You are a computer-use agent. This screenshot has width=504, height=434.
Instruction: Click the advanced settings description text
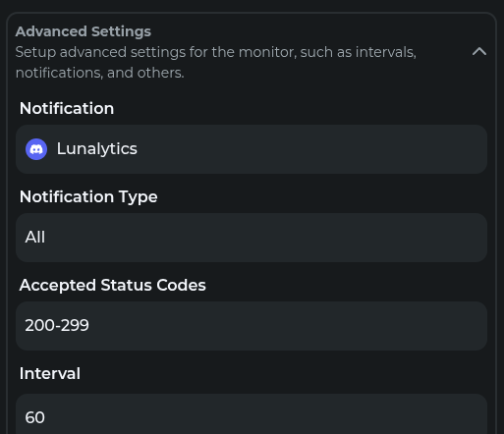pyautogui.click(x=216, y=62)
